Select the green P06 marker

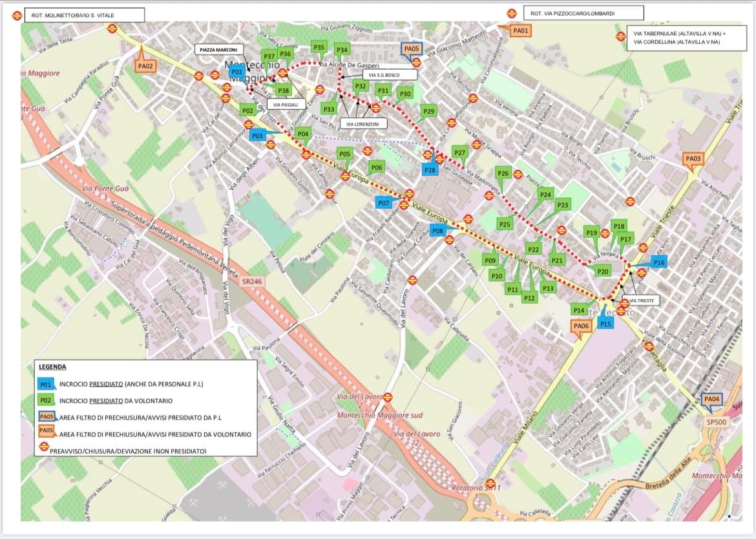[377, 167]
